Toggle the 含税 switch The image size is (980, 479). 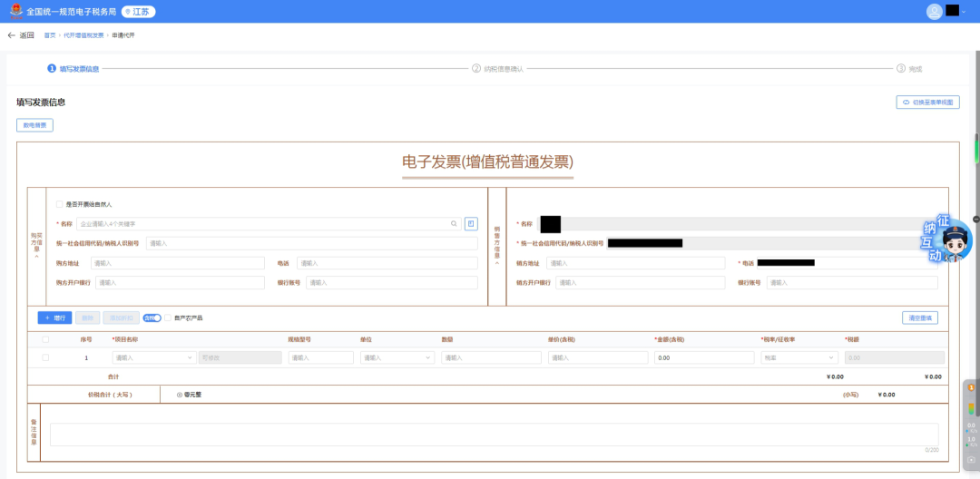(x=152, y=318)
